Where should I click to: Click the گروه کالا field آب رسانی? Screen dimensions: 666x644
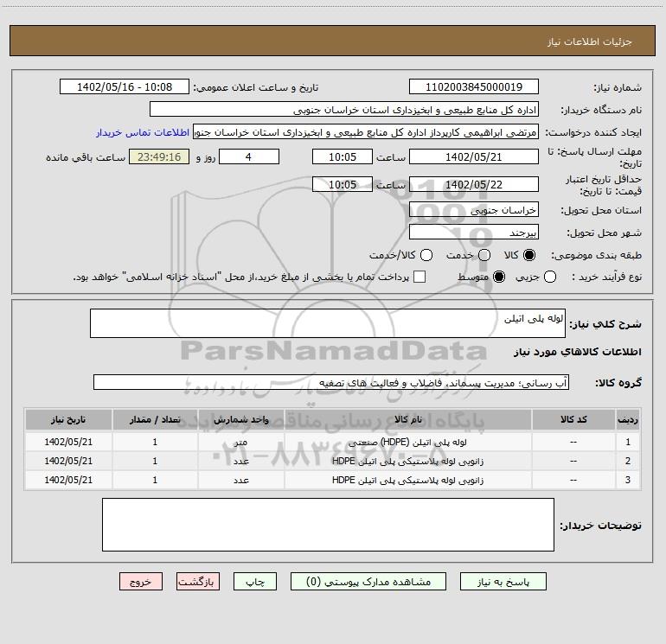331,382
